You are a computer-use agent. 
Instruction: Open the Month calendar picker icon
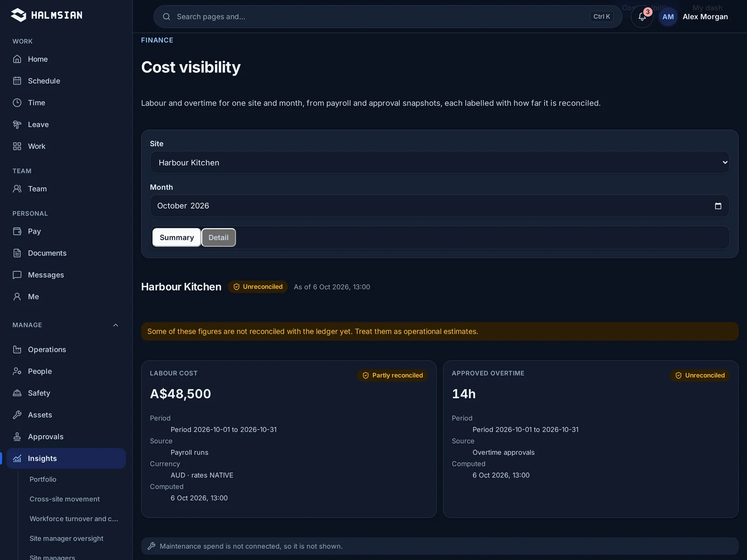718,206
